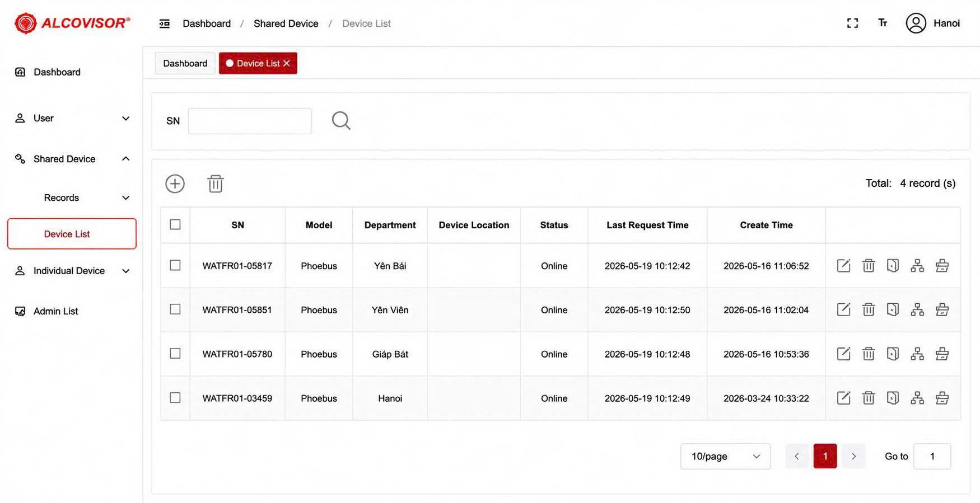The image size is (980, 503).
Task: Edit device WATFR01-05817
Action: tap(843, 265)
